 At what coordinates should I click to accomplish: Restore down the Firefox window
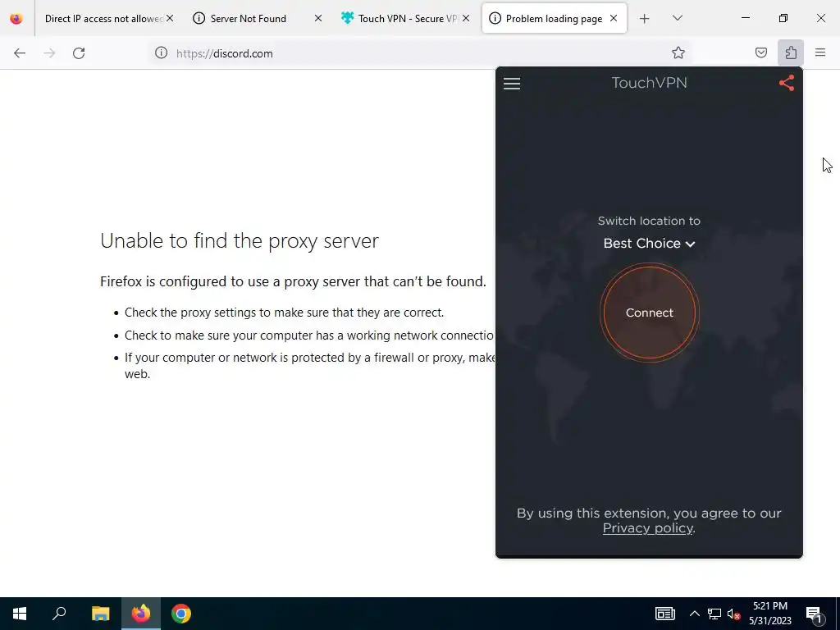click(783, 18)
